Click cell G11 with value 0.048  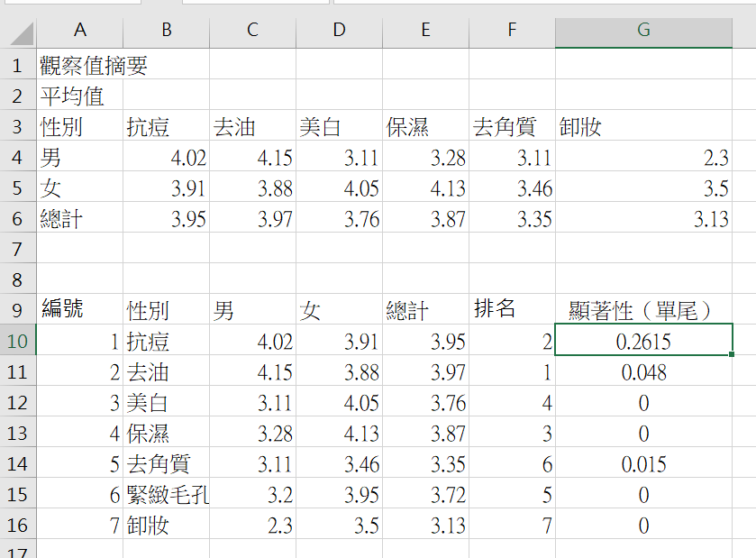point(643,371)
